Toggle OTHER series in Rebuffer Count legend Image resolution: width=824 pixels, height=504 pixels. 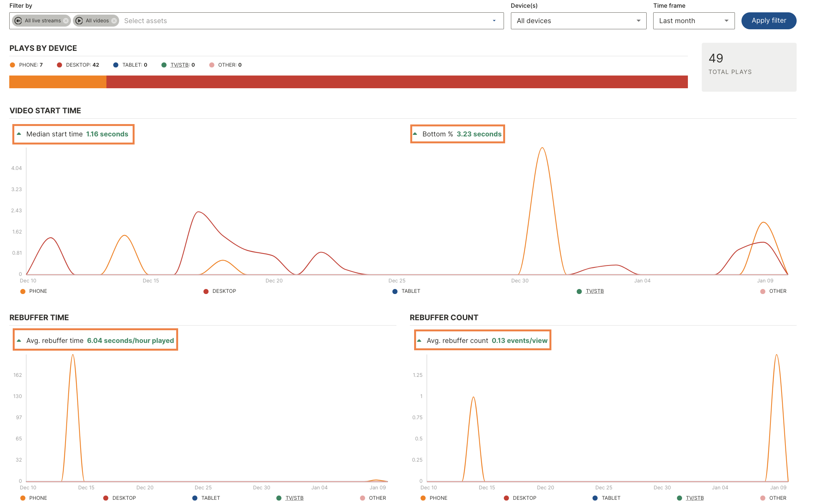pyautogui.click(x=773, y=498)
